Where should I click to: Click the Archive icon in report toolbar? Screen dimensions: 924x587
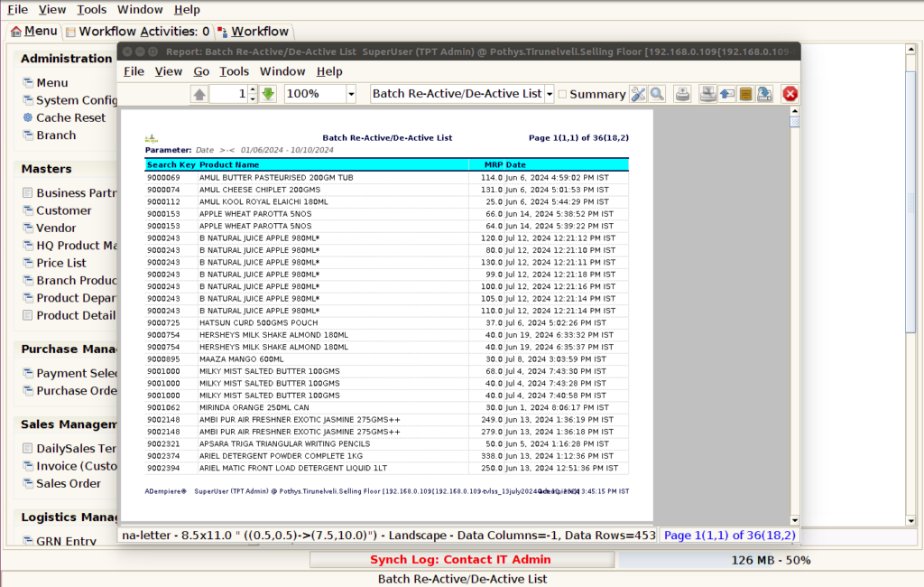click(745, 95)
